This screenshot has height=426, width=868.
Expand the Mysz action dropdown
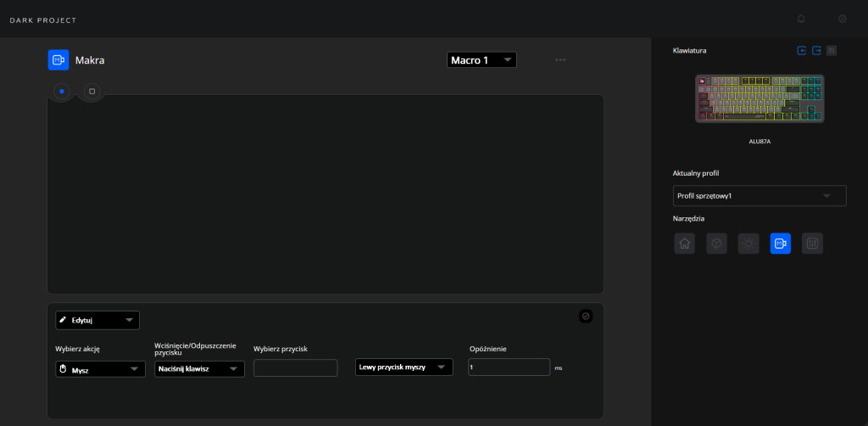pyautogui.click(x=100, y=369)
